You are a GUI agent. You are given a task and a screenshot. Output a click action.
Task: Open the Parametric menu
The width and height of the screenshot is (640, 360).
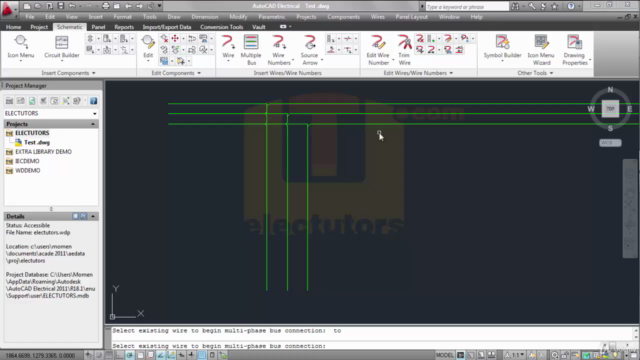pos(271,17)
